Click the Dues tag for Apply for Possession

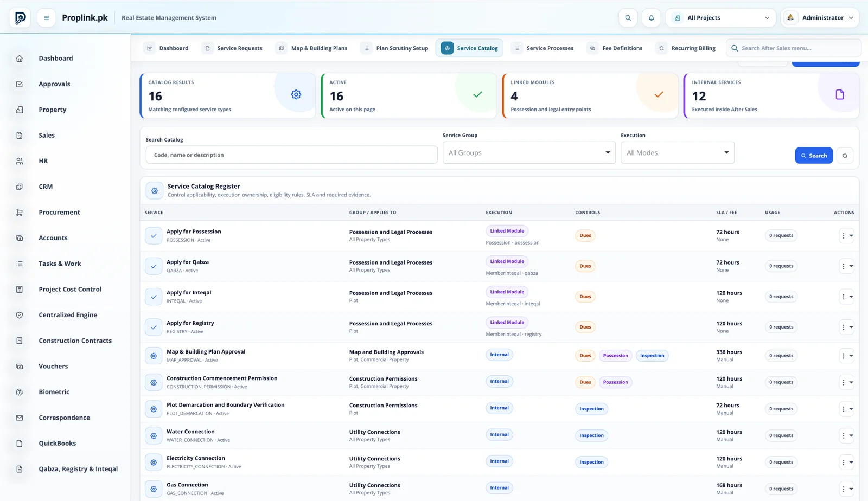pyautogui.click(x=585, y=236)
